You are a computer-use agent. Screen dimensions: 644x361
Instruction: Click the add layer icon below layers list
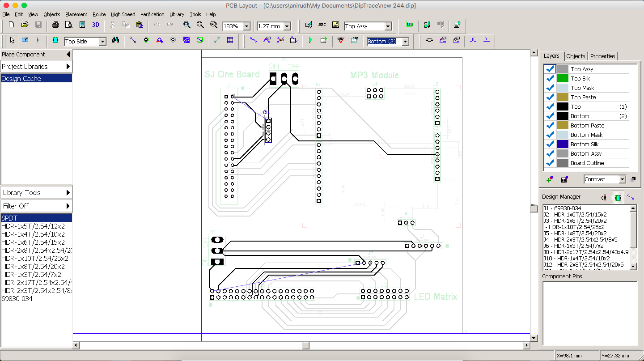point(550,179)
